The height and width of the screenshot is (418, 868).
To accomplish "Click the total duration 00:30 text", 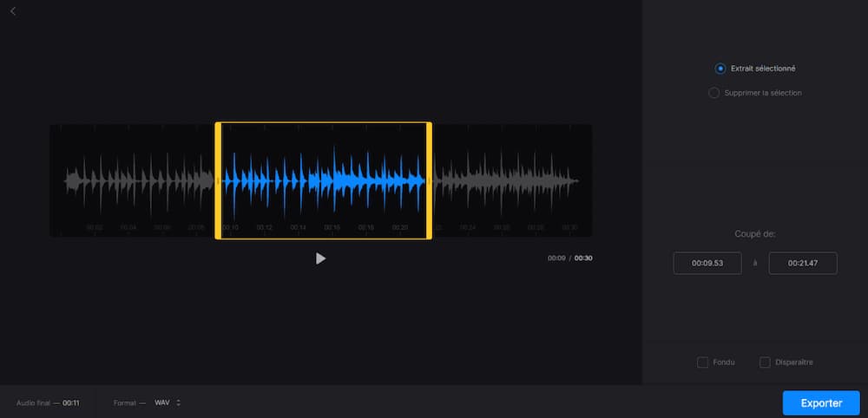I will tap(583, 258).
